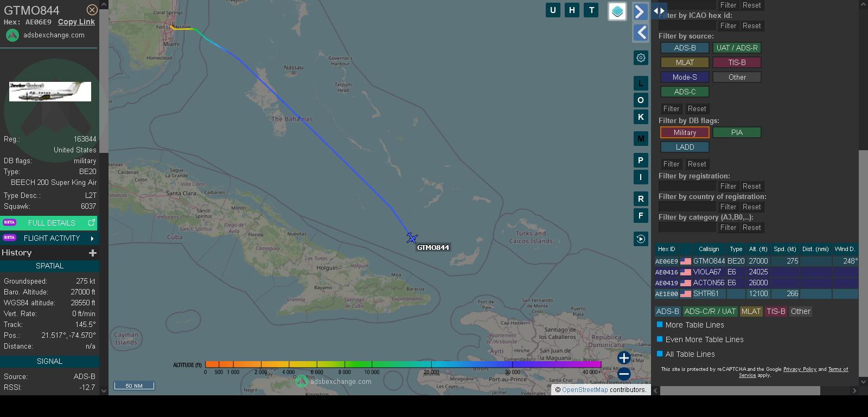
Task: Click the right chevron sidebar arrow
Action: [x=641, y=11]
